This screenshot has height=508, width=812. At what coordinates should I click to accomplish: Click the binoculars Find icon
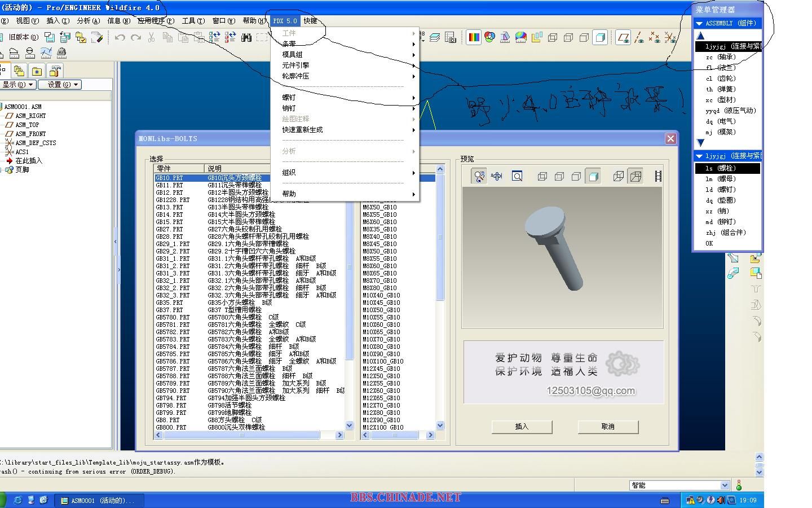pos(246,38)
